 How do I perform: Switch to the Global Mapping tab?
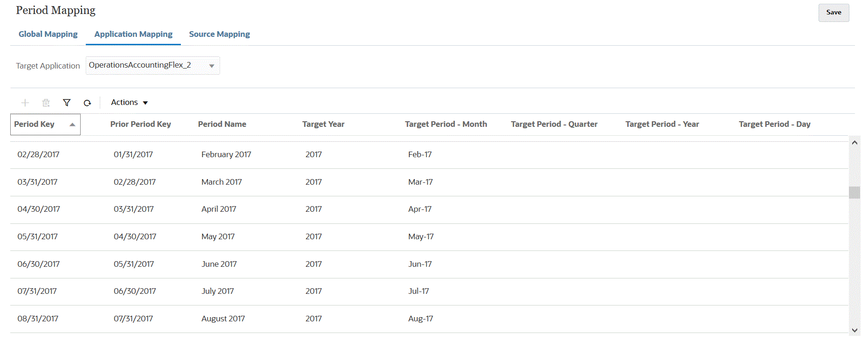(x=48, y=34)
